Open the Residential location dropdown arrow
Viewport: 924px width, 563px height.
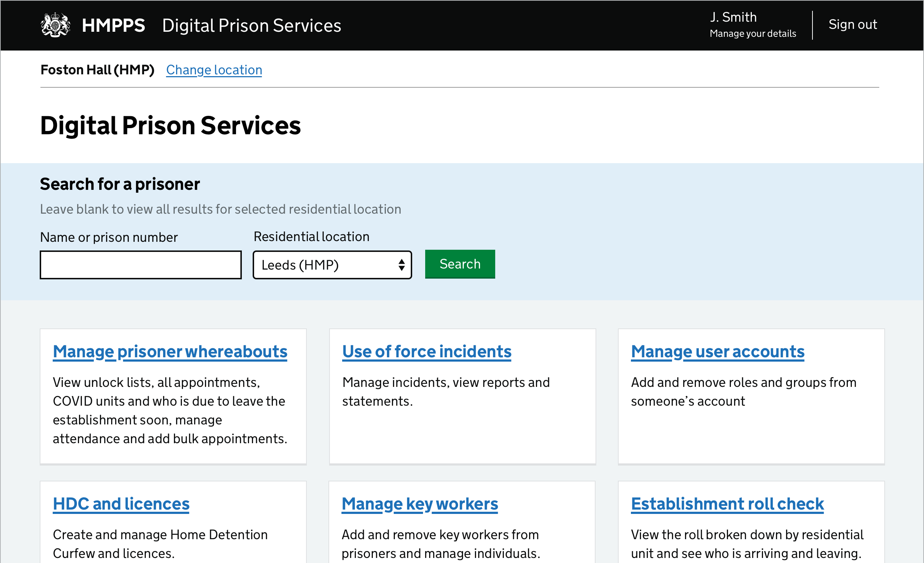401,265
